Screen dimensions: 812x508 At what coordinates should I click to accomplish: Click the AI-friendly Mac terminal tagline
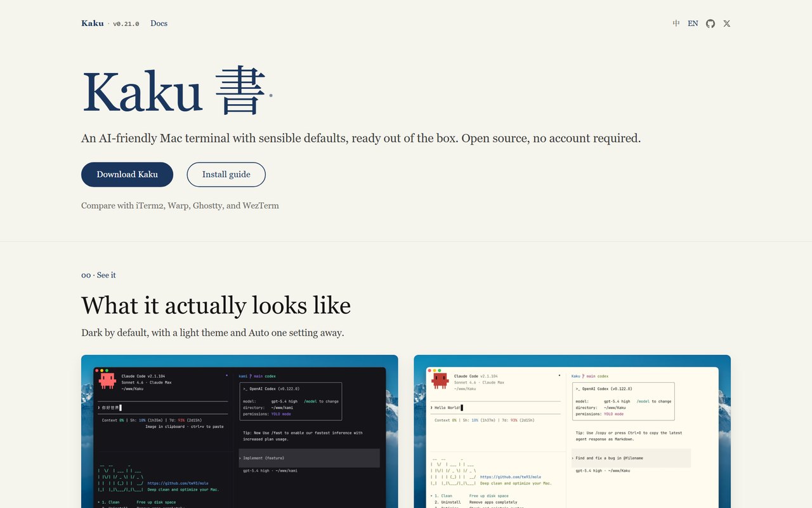(x=361, y=138)
